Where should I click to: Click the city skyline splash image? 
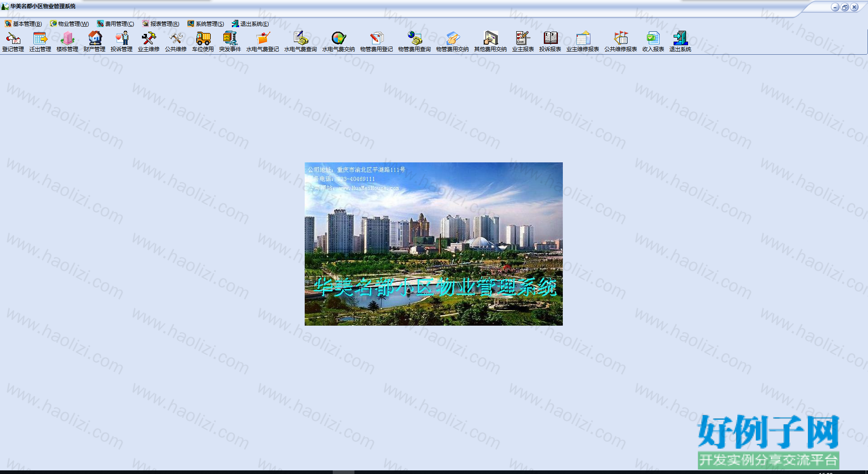pyautogui.click(x=434, y=244)
